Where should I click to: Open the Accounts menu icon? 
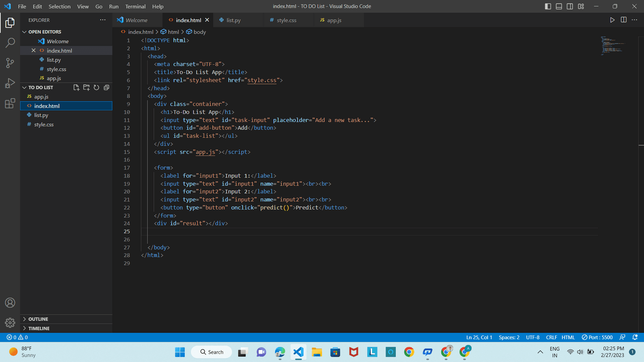(10, 303)
